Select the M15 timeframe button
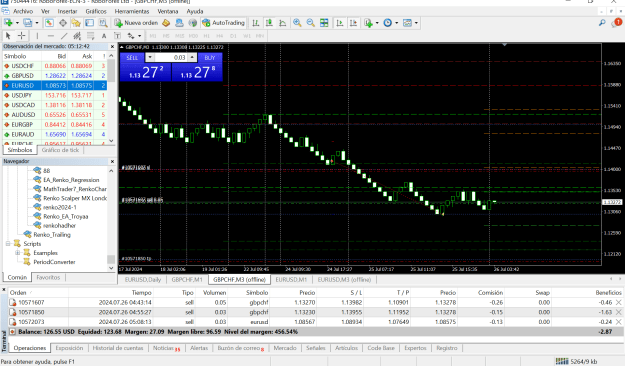Viewport: 625px width, 366px height. (180, 36)
